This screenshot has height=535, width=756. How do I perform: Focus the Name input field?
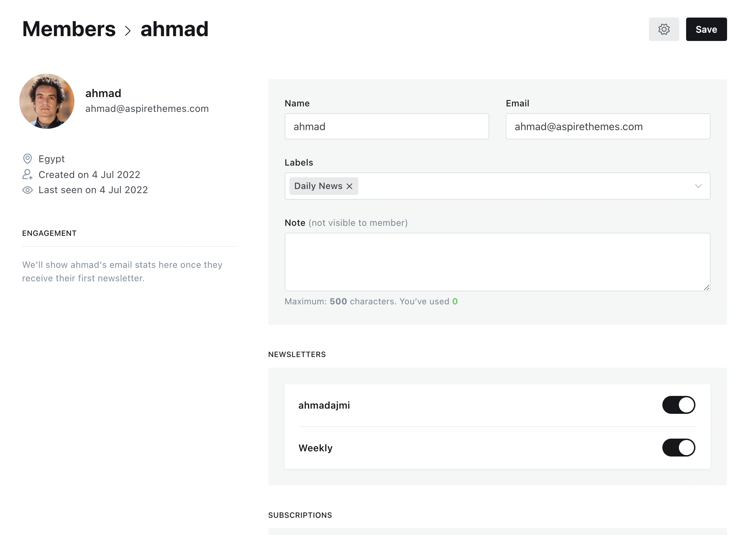(x=387, y=126)
